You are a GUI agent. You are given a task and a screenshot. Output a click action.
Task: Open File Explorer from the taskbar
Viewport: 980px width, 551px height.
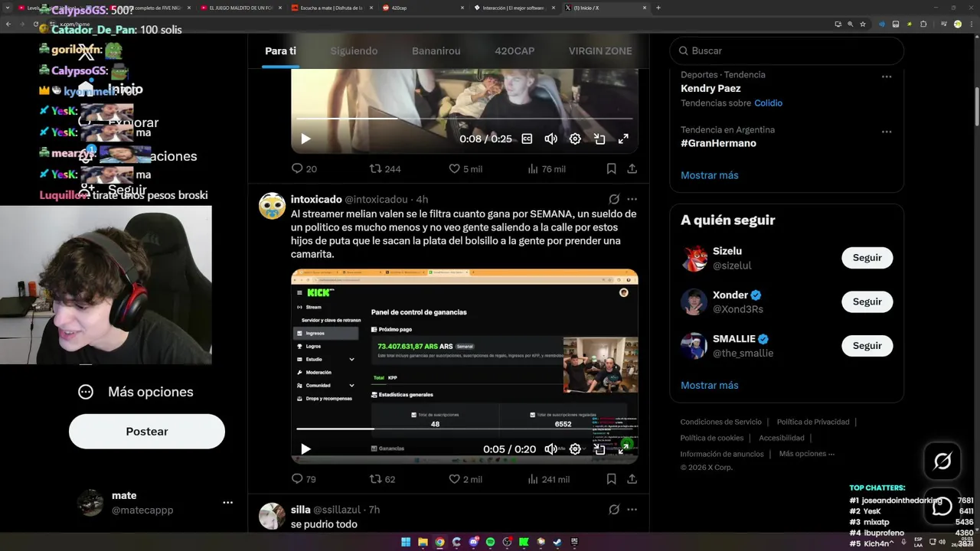[423, 542]
